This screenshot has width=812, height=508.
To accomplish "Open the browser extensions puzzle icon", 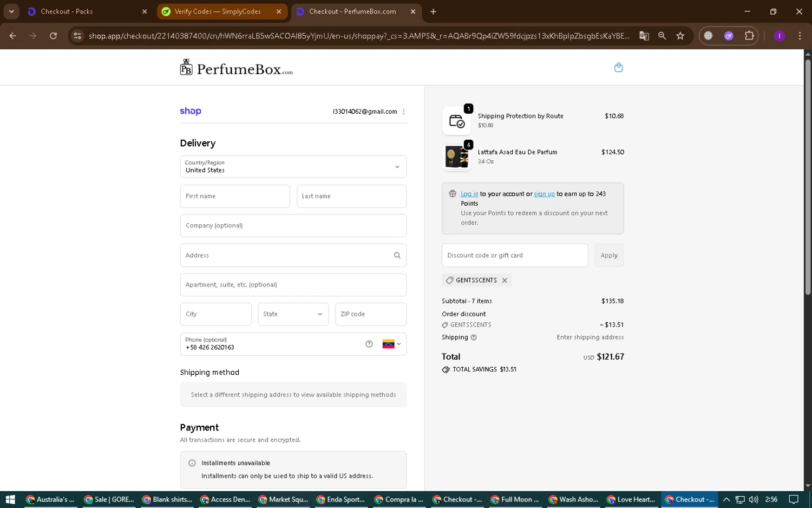I will (749, 36).
